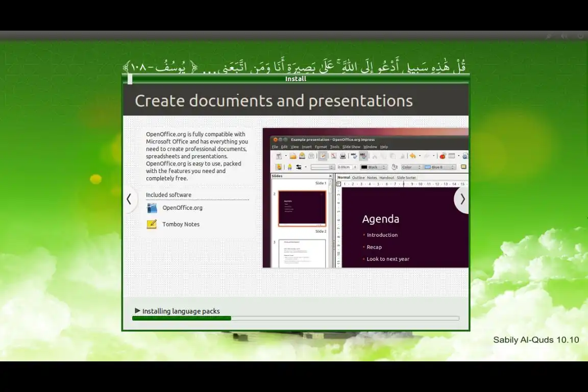The height and width of the screenshot is (392, 588).
Task: Click the yellow highlighter icon in Impress toolbar
Action: [289, 167]
